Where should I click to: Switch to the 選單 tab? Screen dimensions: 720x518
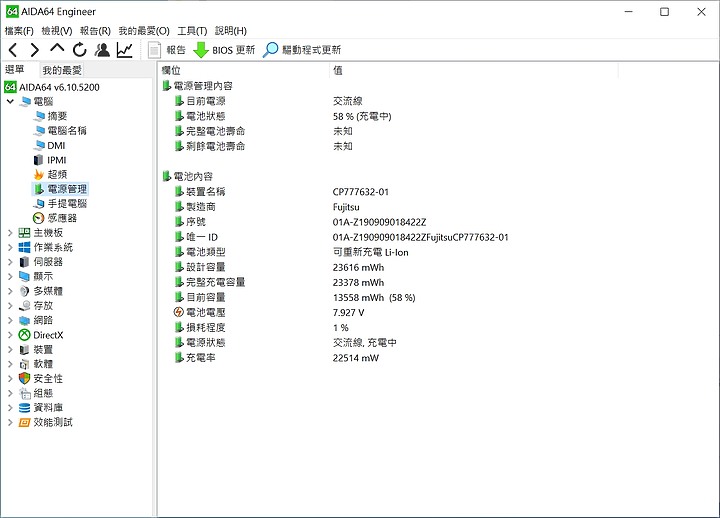coord(15,69)
